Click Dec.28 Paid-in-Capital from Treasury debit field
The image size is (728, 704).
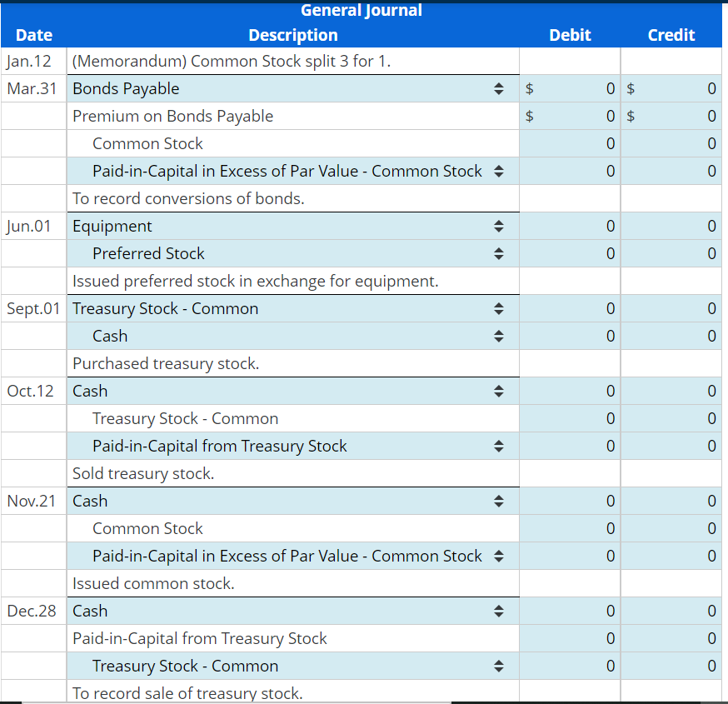(570, 638)
